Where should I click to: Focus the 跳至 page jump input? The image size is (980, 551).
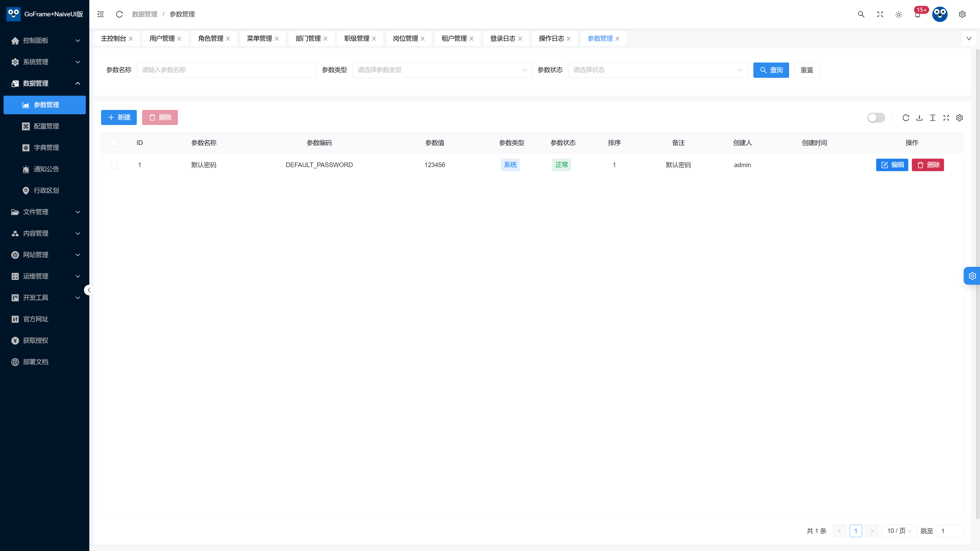(x=950, y=531)
